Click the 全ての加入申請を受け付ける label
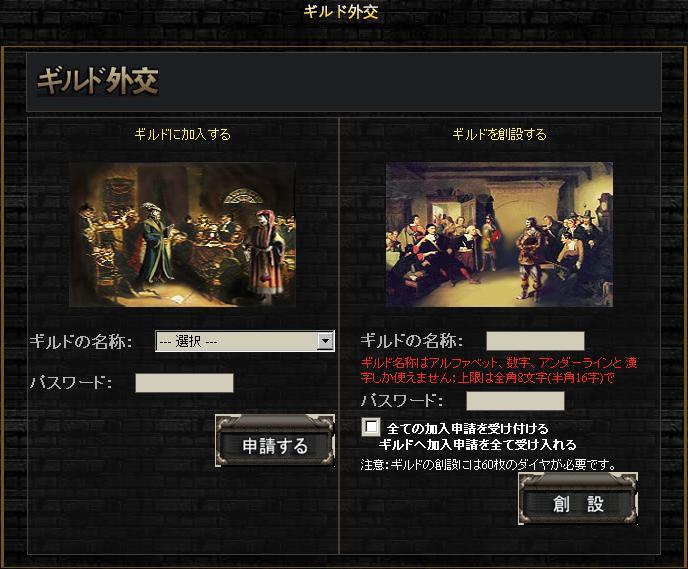The height and width of the screenshot is (569, 688). [468, 428]
